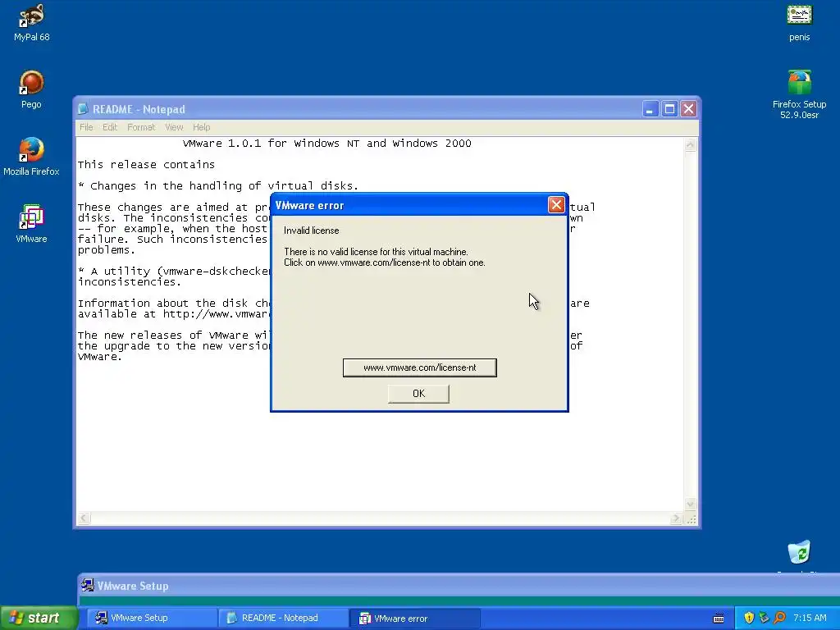Open the Help menu in Notepad
Screen dimensions: 840x630
202,127
